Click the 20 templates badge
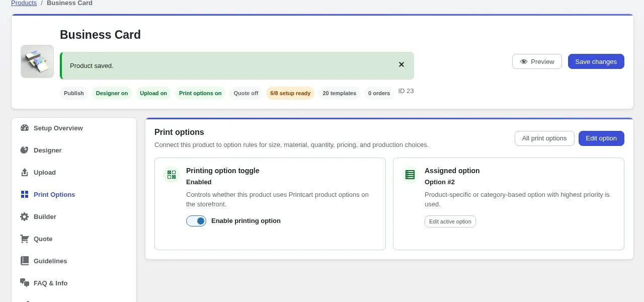The width and height of the screenshot is (644, 302). tap(339, 93)
